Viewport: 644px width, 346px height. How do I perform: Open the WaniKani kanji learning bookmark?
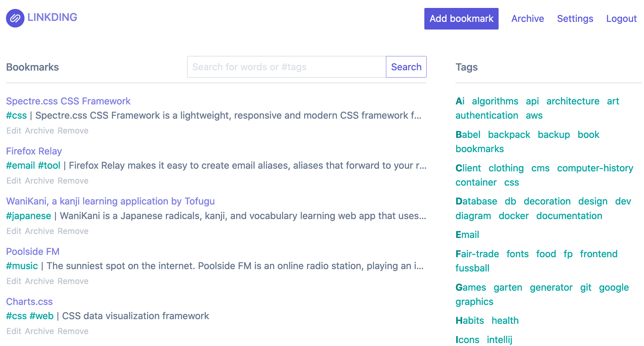pyautogui.click(x=110, y=201)
